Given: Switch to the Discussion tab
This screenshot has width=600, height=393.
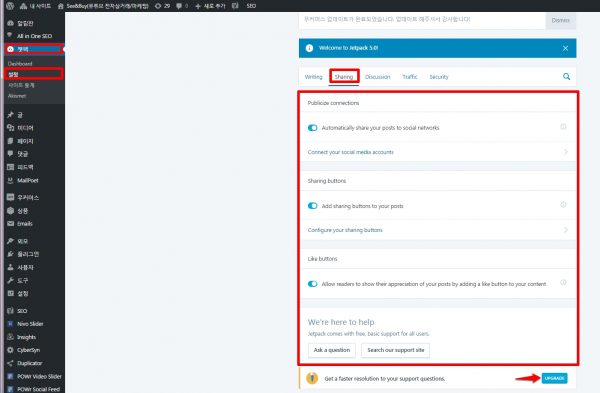Looking at the screenshot, I should coord(378,77).
